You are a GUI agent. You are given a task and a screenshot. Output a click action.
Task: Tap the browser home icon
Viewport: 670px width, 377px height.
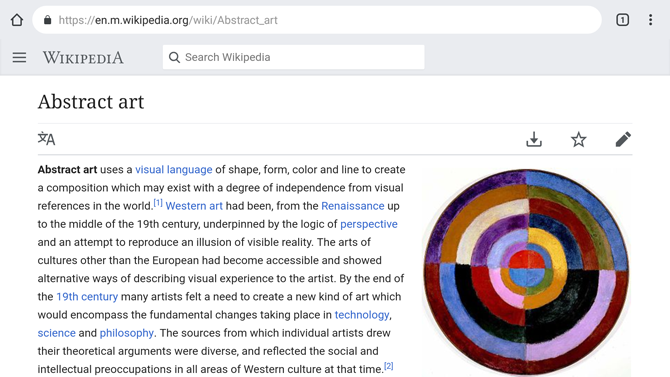[x=17, y=20]
